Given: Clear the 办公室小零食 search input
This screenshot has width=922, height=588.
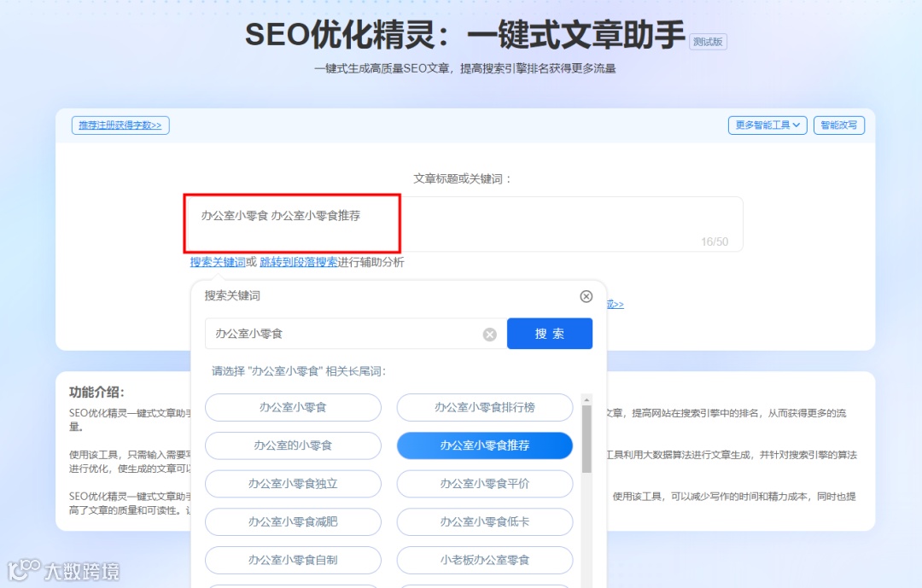Looking at the screenshot, I should [x=490, y=335].
